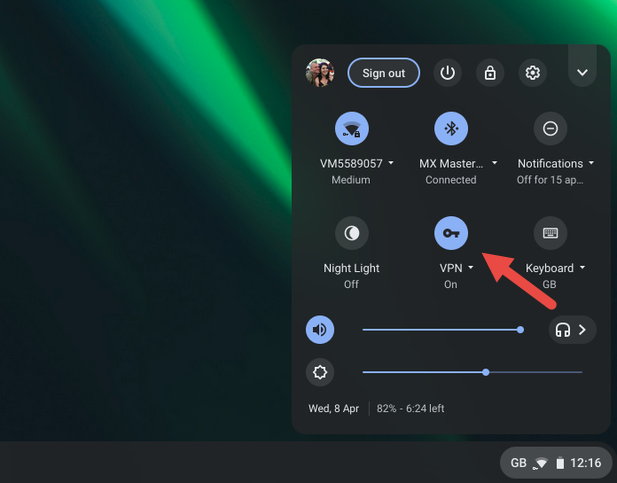
Task: Click GB input indicator in shelf
Action: click(x=518, y=463)
